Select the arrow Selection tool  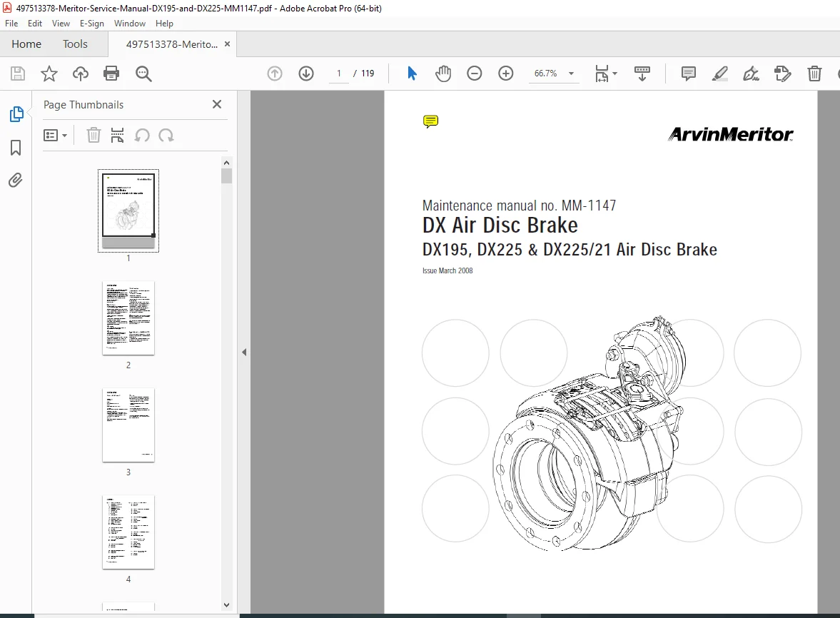tap(412, 74)
